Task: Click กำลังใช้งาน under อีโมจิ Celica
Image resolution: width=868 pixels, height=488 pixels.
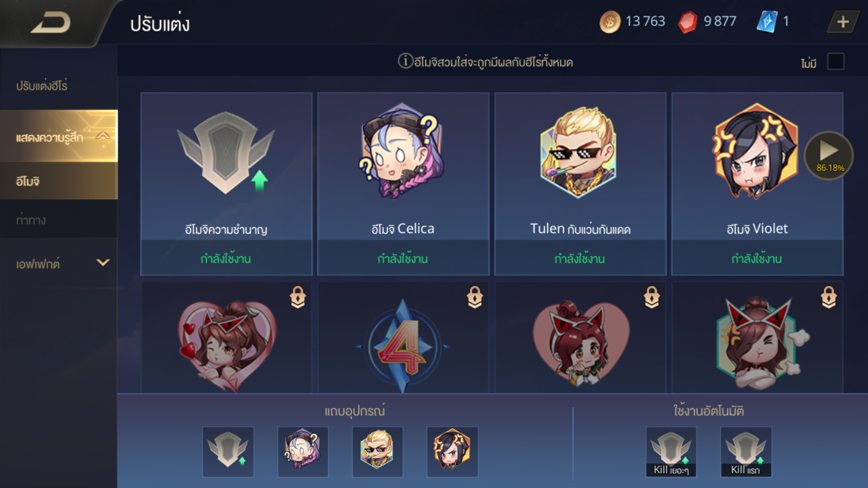Action: [403, 258]
